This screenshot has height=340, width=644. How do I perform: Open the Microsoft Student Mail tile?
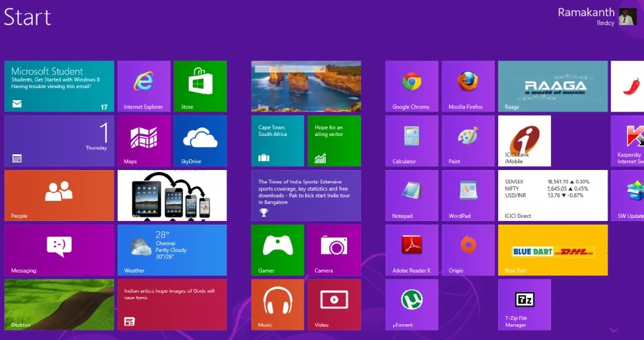point(59,86)
